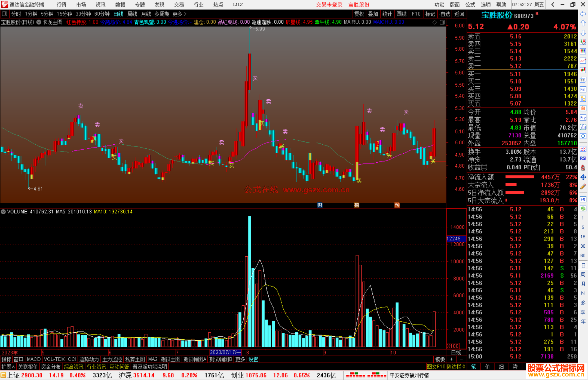Collapse sidebar via 侧边栏 button
This screenshot has width=588, height=380.
[x=456, y=367]
